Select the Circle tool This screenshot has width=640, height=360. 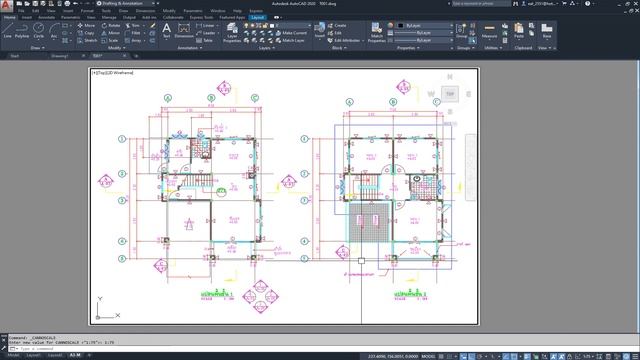tap(38, 31)
